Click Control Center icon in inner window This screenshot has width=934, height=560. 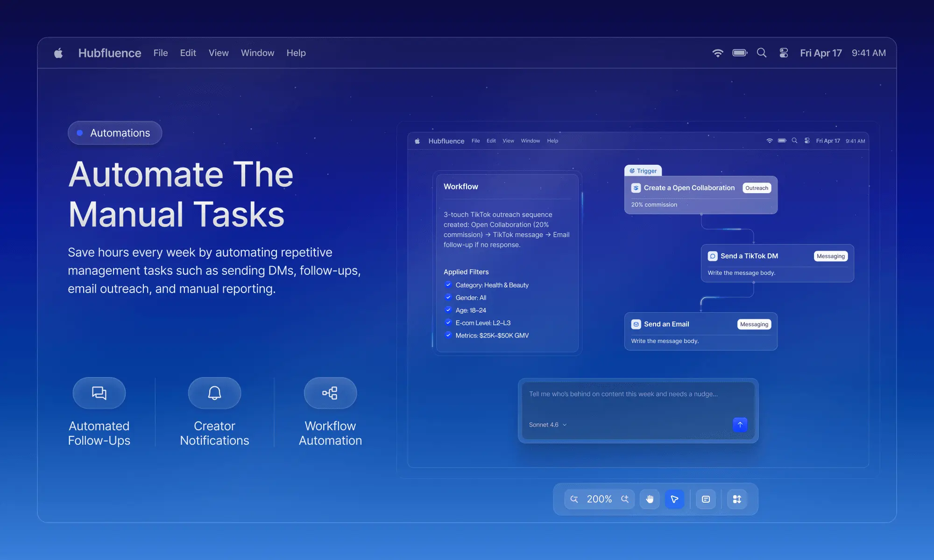807,140
